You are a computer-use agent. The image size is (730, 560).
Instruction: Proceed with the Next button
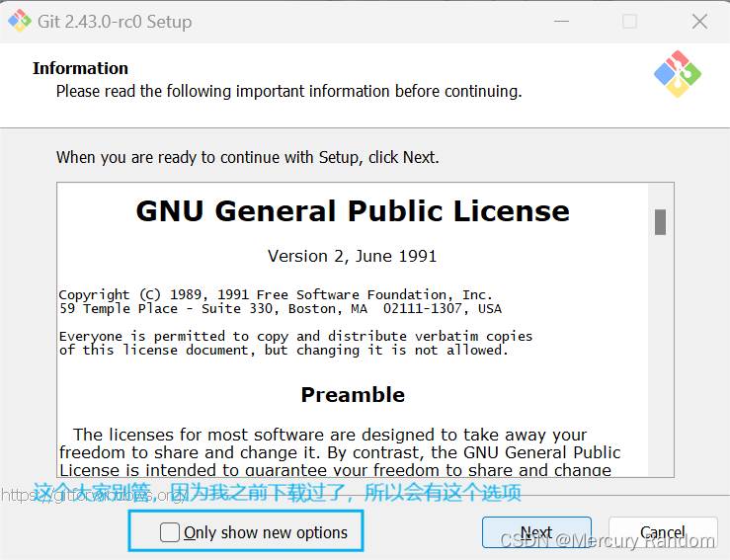536,531
